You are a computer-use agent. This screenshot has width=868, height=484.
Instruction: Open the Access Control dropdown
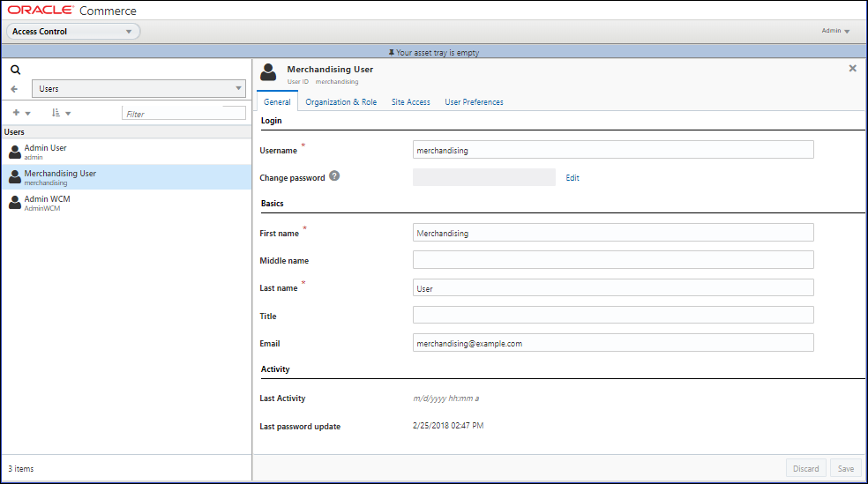72,32
